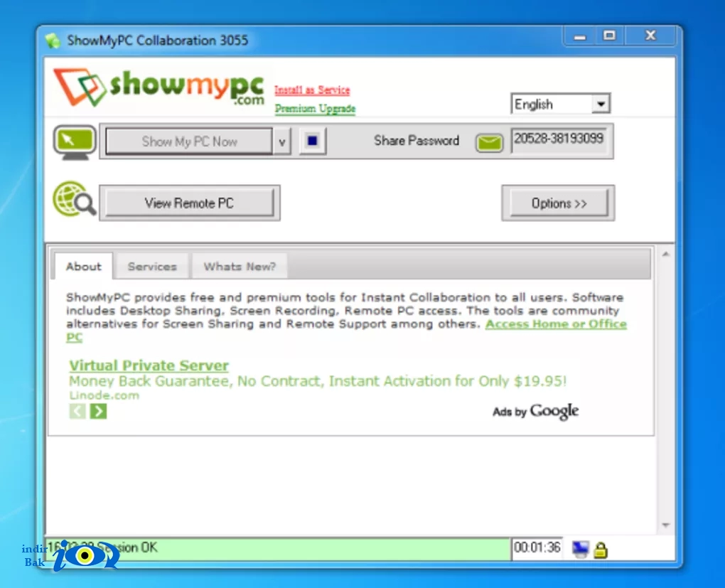Click the scrollbar up arrow
This screenshot has height=588, width=725.
point(666,254)
